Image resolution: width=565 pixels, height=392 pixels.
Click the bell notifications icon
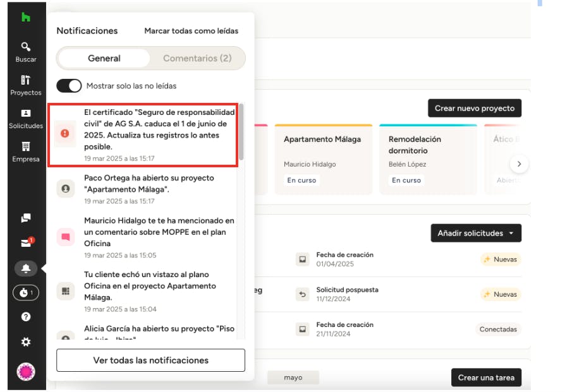point(26,269)
